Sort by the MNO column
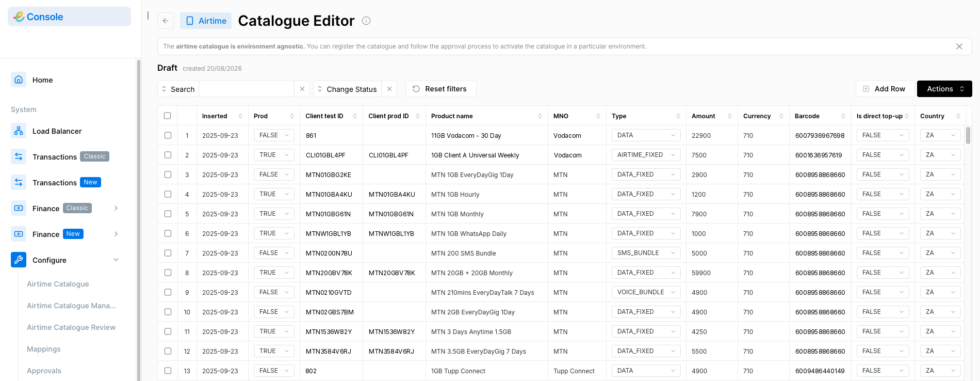The width and height of the screenshot is (980, 381). point(598,116)
